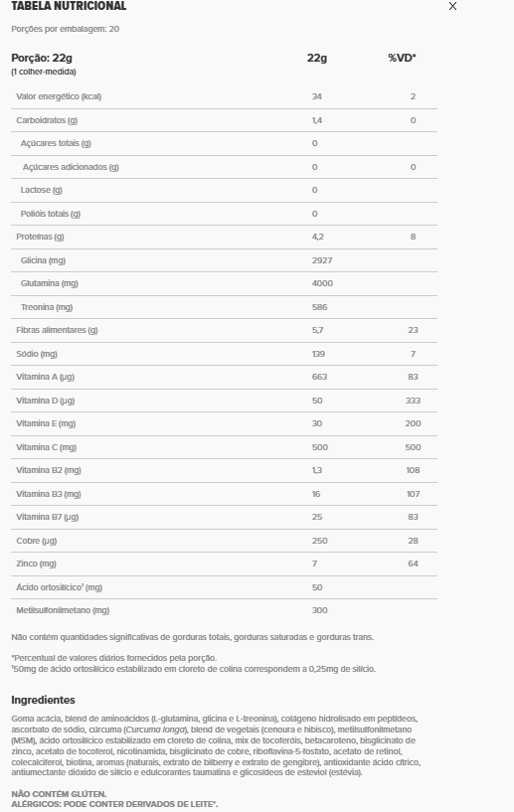The width and height of the screenshot is (514, 812).
Task: Click the Porções por embalagem: 20 text
Action: pos(66,29)
